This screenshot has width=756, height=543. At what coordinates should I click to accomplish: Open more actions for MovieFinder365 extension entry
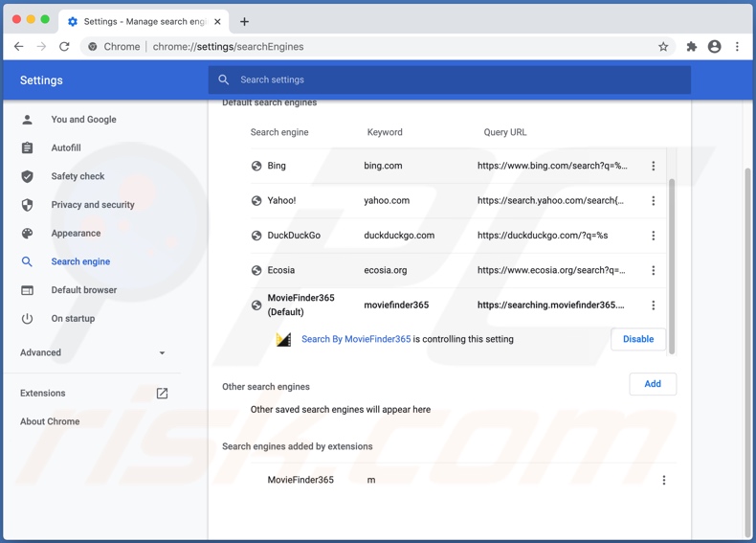(x=664, y=480)
